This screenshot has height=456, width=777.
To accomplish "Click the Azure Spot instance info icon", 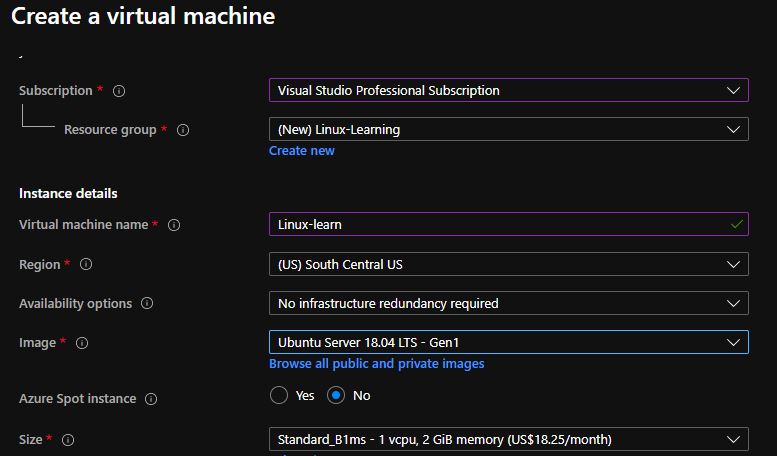I will click(x=151, y=399).
